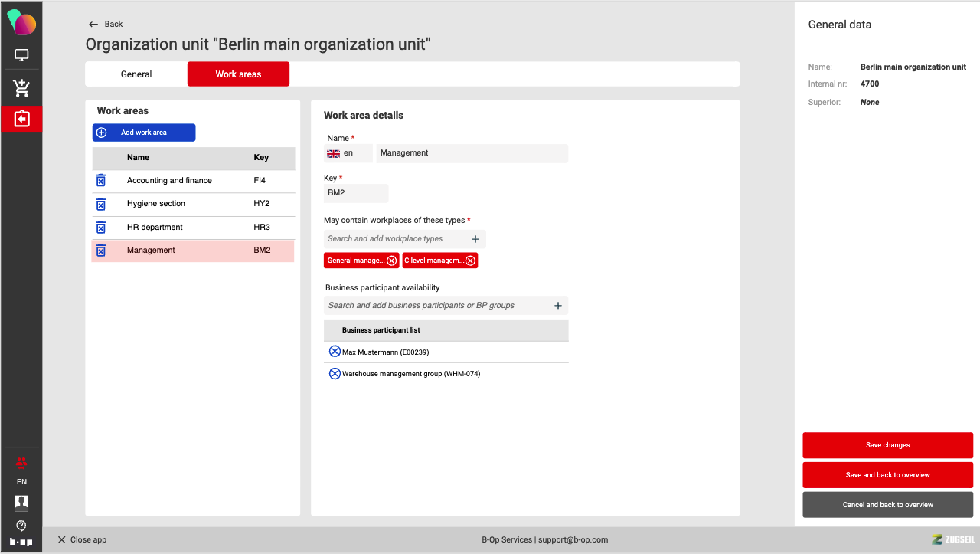980x554 pixels.
Task: Open the help icon in sidebar
Action: (21, 526)
